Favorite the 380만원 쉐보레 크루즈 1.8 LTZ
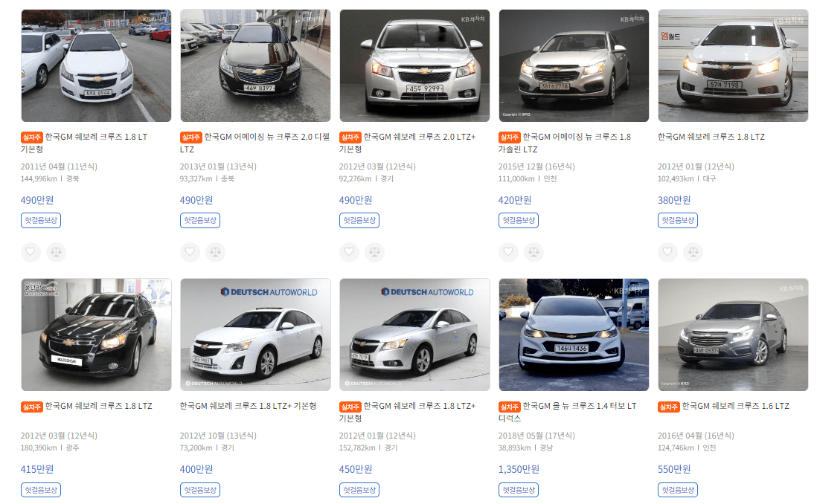The height and width of the screenshot is (504, 817). [667, 252]
